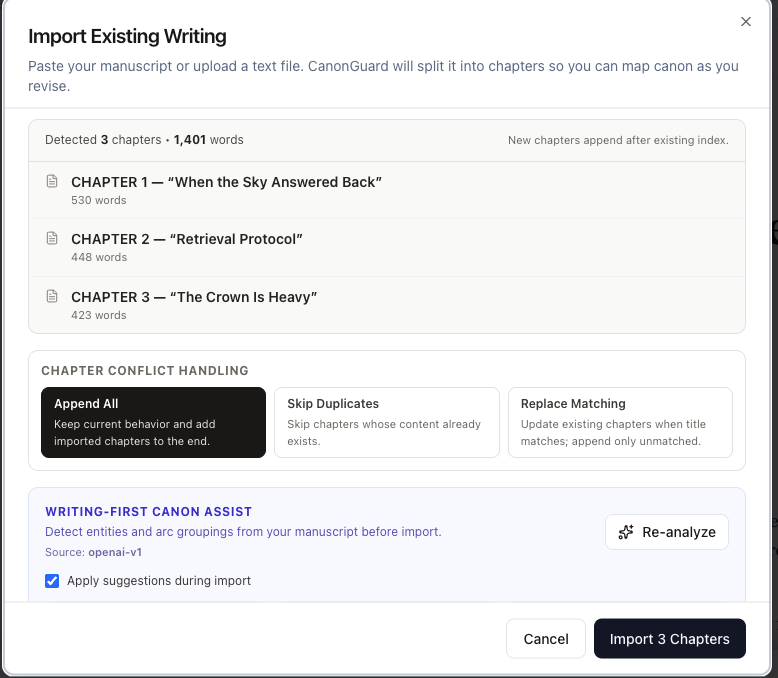The image size is (778, 678).
Task: Click the Cancel button
Action: pos(546,639)
